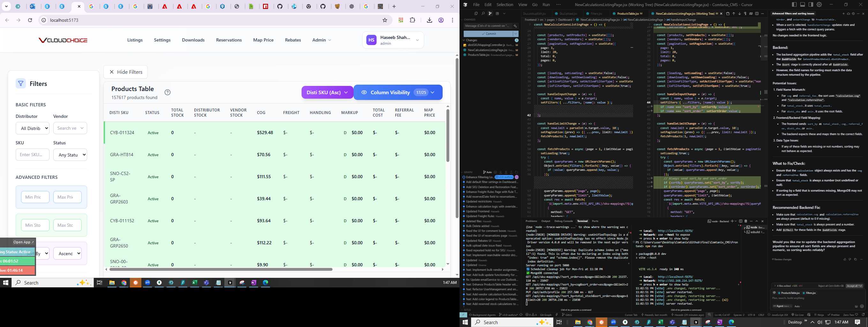
Task: Click the horizontal scrollbar under Products Table
Action: [221, 269]
